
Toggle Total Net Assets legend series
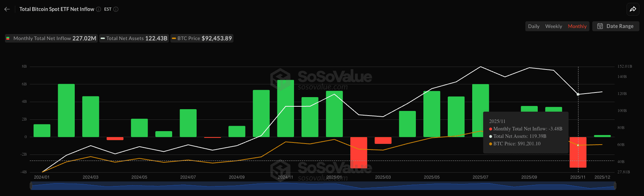pyautogui.click(x=134, y=38)
